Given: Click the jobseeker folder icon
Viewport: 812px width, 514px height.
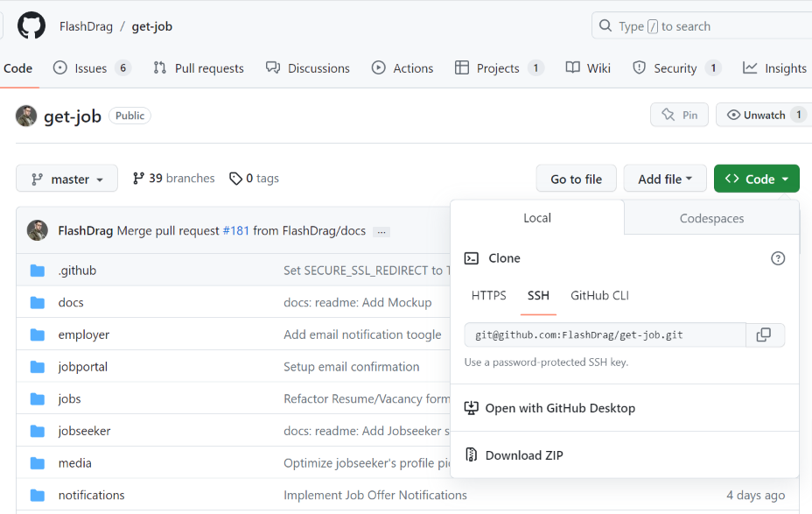Looking at the screenshot, I should click(38, 431).
